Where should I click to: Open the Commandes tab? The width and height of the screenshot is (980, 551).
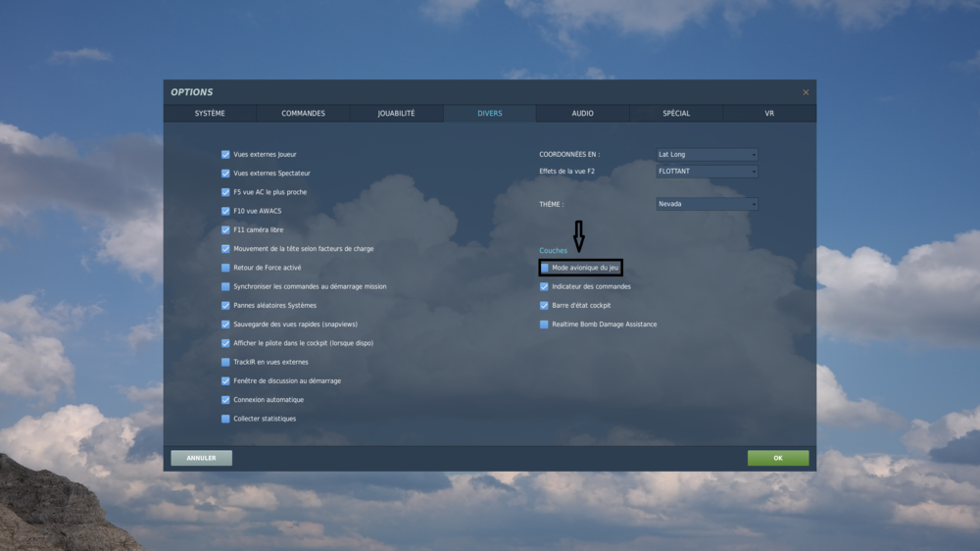pos(303,113)
